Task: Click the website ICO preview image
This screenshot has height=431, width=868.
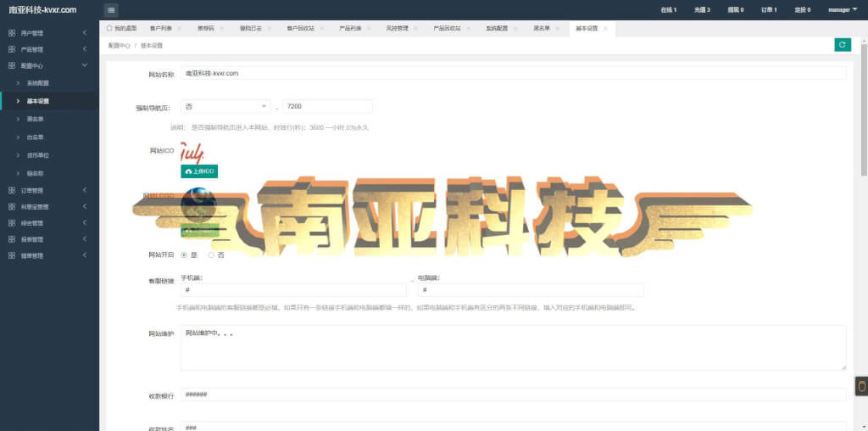Action: click(192, 153)
